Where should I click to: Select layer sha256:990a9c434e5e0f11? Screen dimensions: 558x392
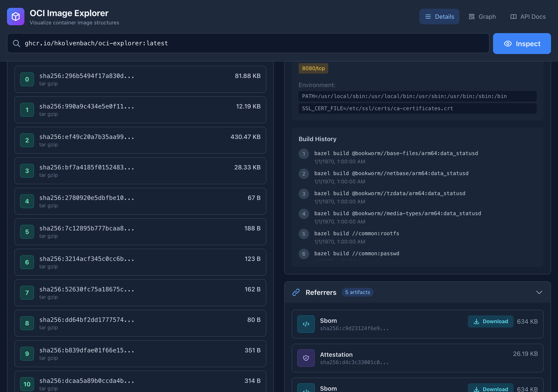click(x=140, y=110)
